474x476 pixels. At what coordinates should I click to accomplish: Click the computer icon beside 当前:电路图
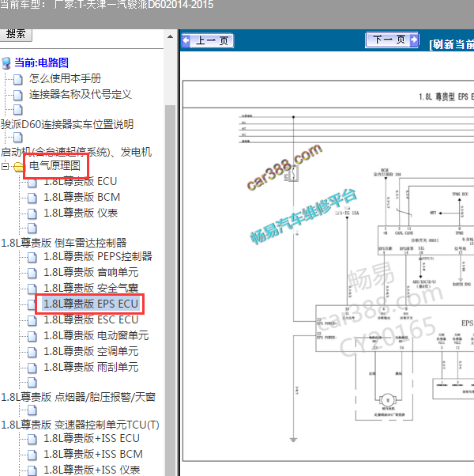click(x=6, y=62)
